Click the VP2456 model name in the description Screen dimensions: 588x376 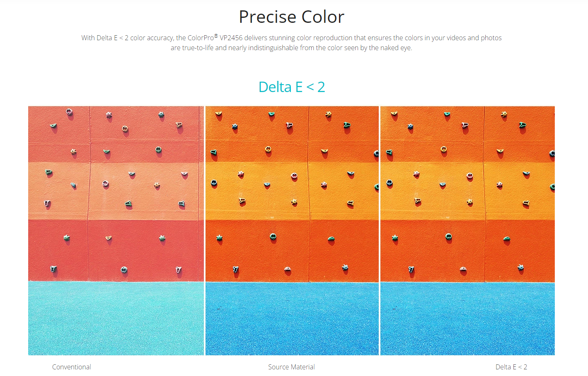point(231,38)
